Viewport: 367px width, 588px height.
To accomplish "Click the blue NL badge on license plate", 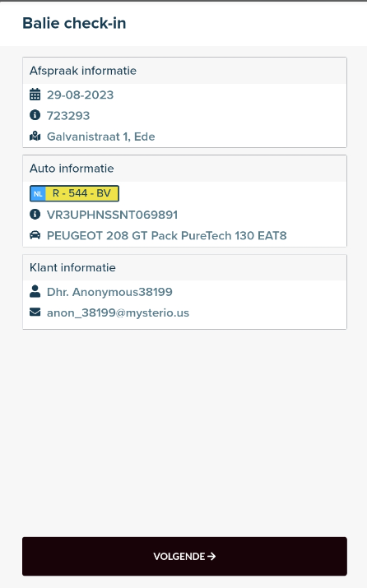I will [x=38, y=193].
